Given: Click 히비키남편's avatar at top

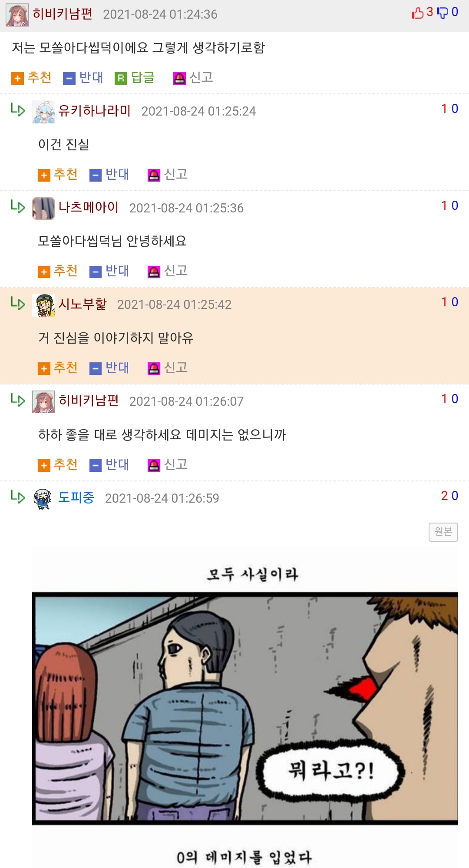Looking at the screenshot, I should pos(17,15).
